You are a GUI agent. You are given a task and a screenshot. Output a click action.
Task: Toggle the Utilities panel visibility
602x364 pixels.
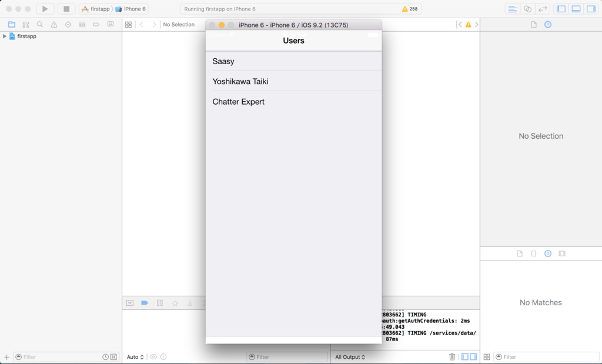(x=591, y=9)
